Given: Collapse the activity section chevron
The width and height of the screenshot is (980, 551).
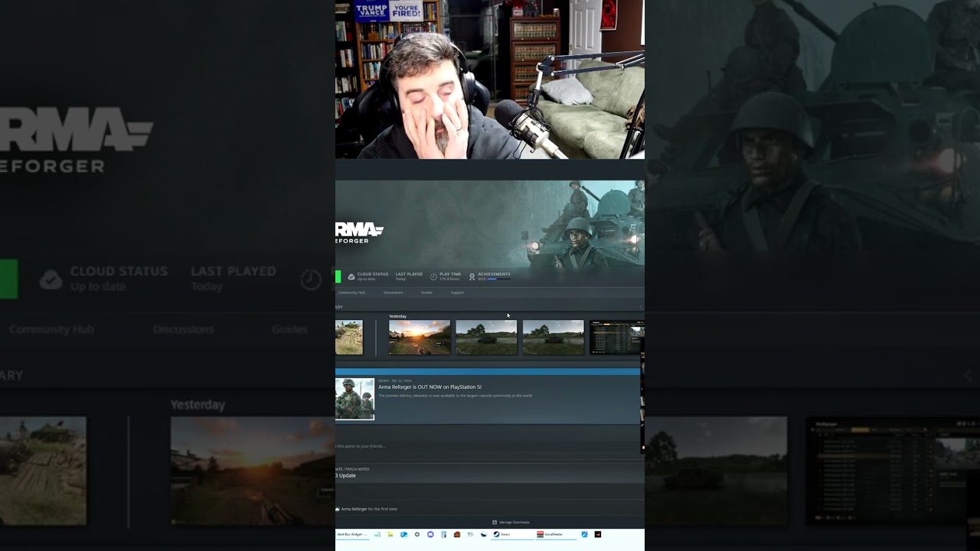Looking at the screenshot, I should [641, 307].
